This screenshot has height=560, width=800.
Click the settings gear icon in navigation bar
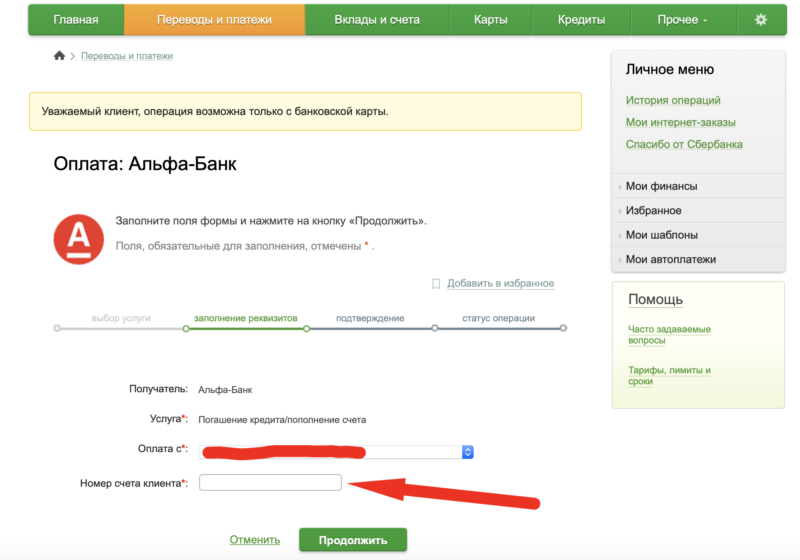click(761, 19)
